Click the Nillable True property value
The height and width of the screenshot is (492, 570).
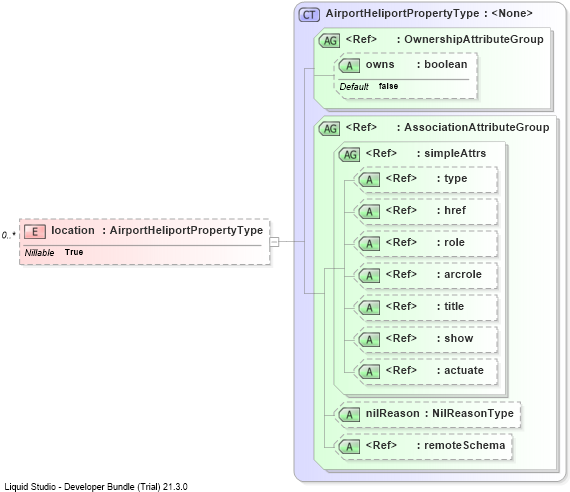pyautogui.click(x=74, y=252)
